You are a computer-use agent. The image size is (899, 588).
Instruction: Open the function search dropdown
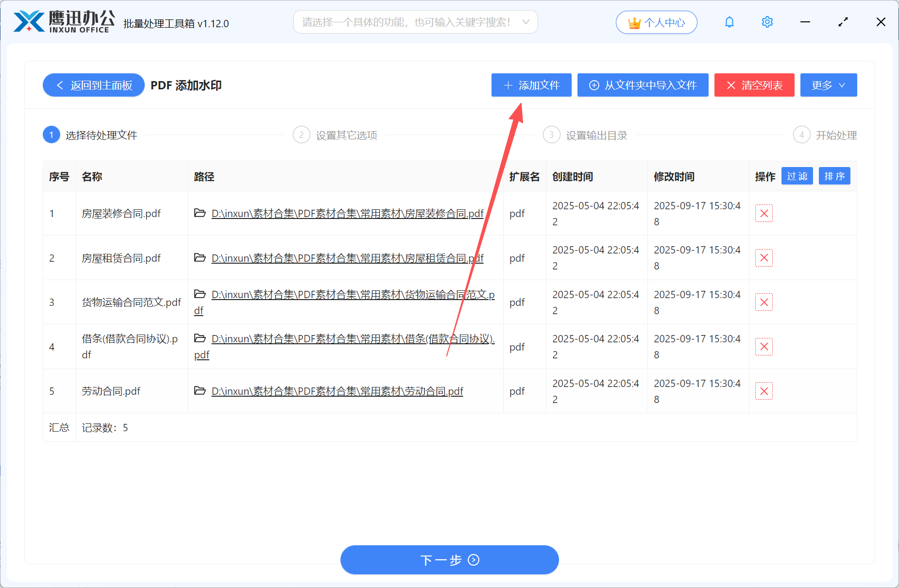coord(415,22)
